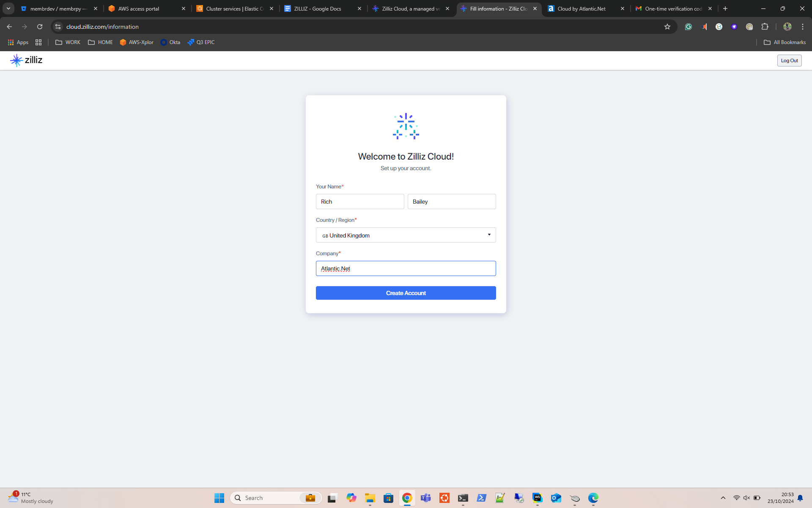Open Outlook from the taskbar
This screenshot has width=812, height=508.
pyautogui.click(x=556, y=498)
